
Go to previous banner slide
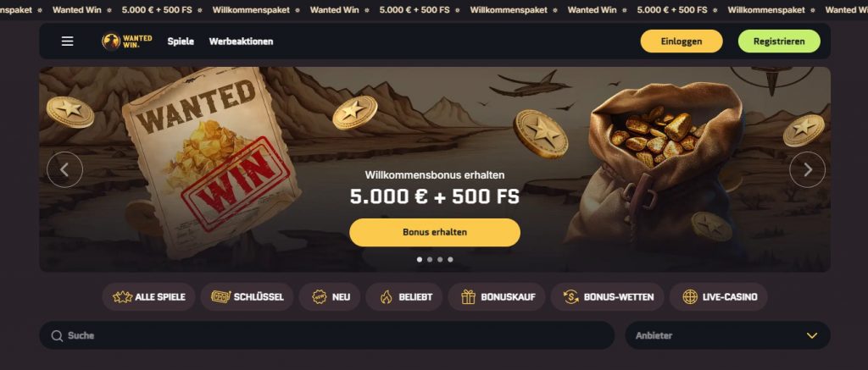[64, 170]
